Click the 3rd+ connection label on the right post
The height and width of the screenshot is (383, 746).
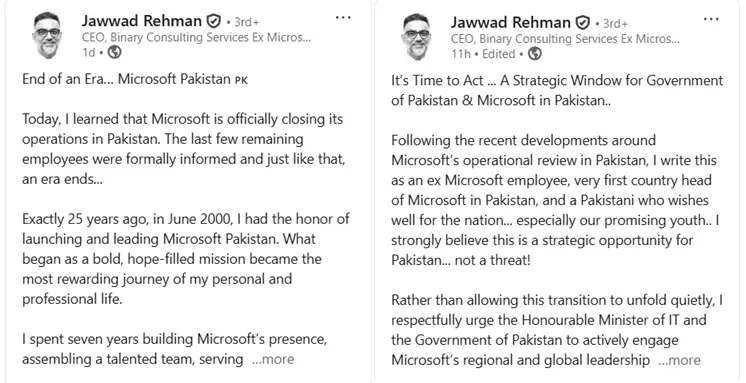616,23
